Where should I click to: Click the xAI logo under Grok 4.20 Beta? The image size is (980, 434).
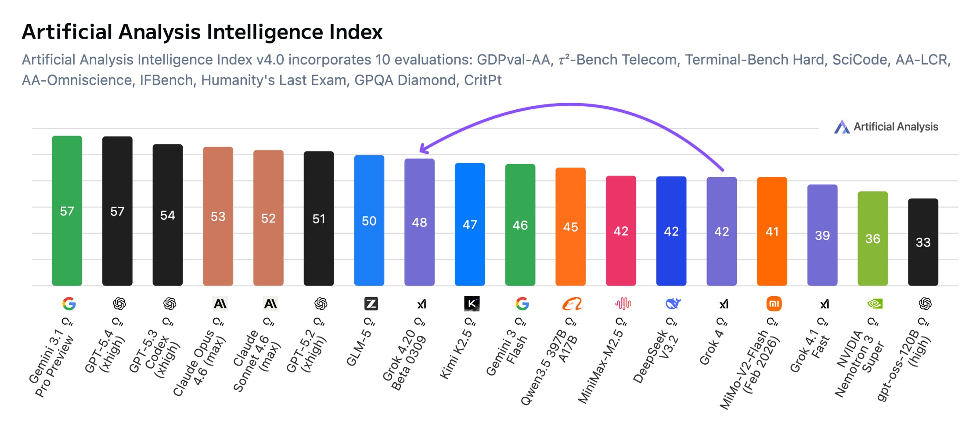click(x=422, y=304)
